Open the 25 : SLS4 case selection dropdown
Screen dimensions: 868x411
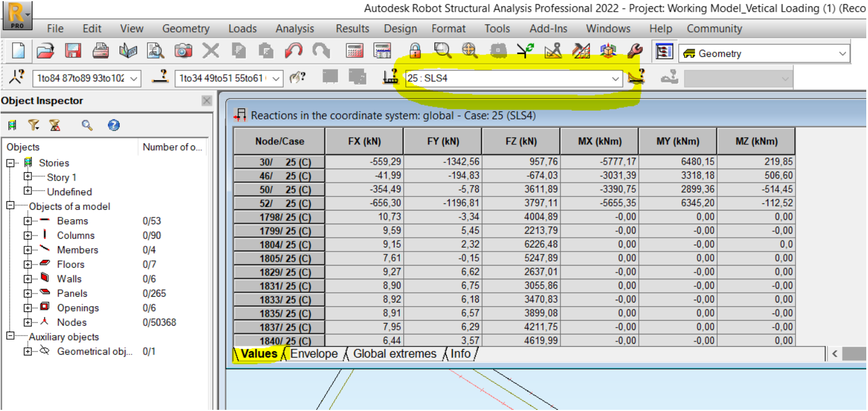tap(615, 79)
